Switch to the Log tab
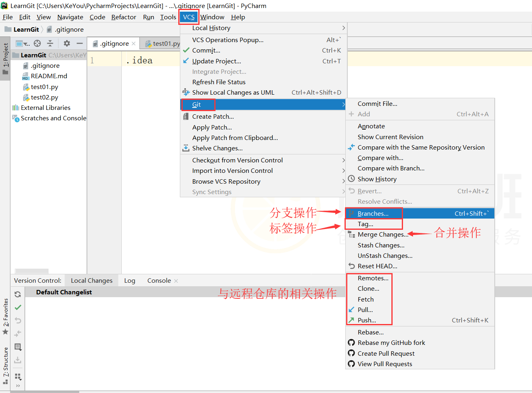532x393 pixels. 130,281
